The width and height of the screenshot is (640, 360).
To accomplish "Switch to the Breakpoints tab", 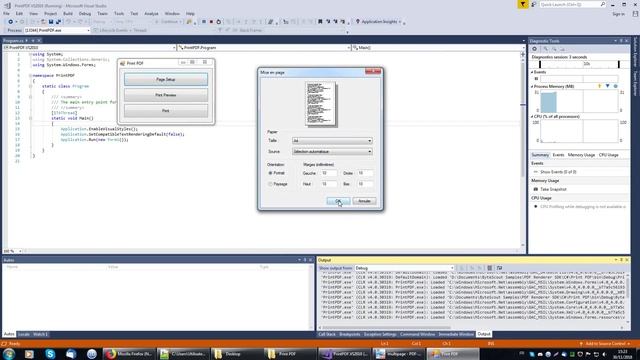I will click(x=350, y=334).
